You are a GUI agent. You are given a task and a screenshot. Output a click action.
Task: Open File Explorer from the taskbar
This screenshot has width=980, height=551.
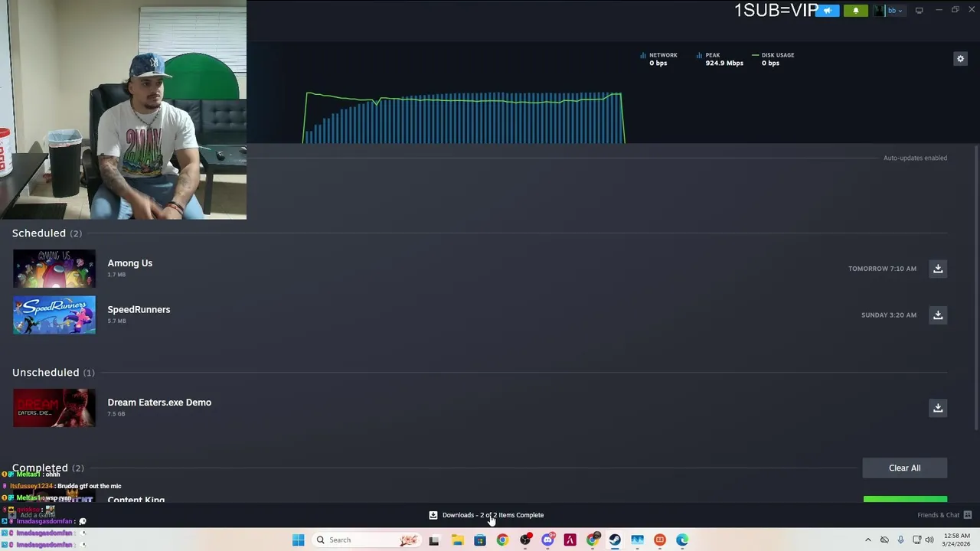[457, 540]
